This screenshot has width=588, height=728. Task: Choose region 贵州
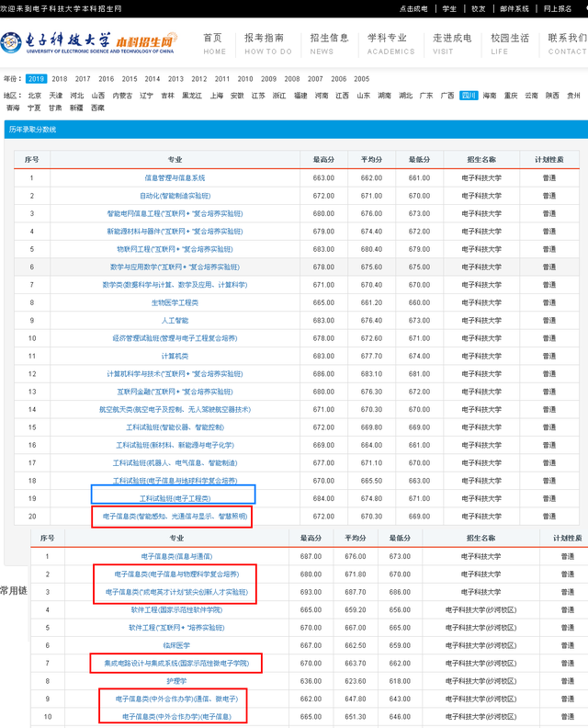tap(573, 96)
